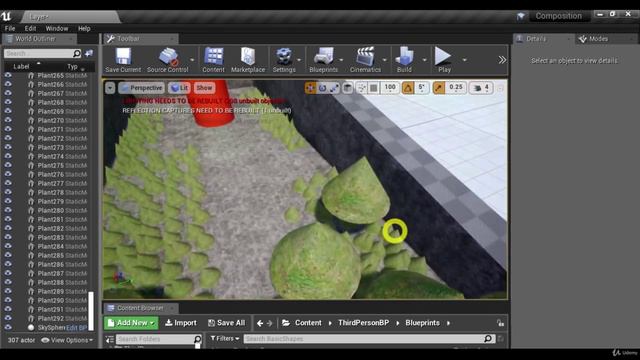
Task: Open Marketplace from the toolbar
Action: (248, 60)
